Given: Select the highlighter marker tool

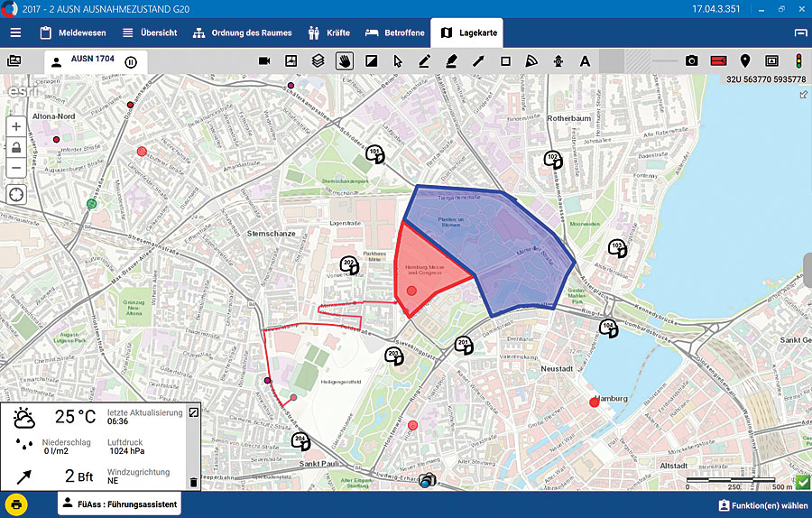Looking at the screenshot, I should [x=451, y=61].
